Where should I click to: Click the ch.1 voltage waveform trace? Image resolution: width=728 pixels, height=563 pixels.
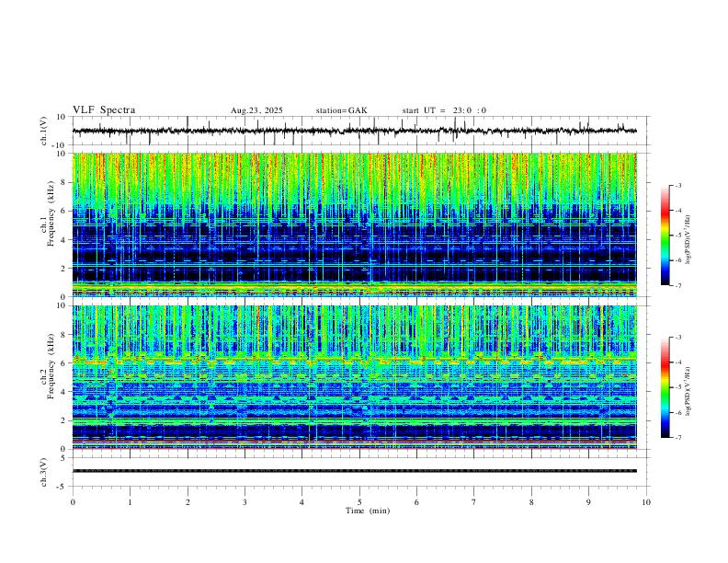pos(354,131)
